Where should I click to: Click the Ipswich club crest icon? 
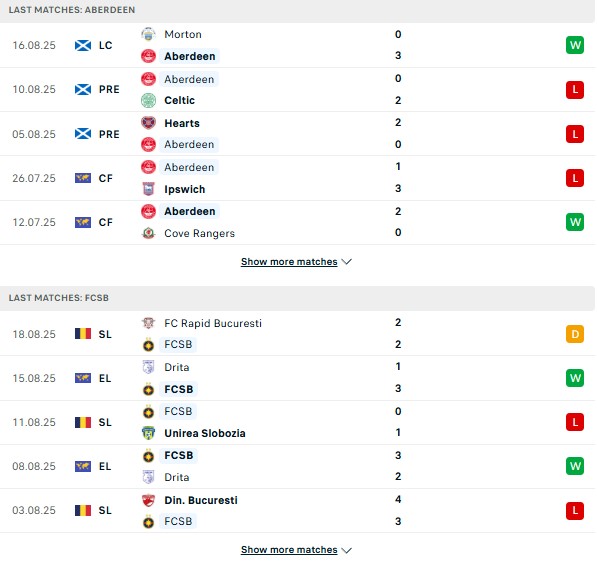coord(148,189)
